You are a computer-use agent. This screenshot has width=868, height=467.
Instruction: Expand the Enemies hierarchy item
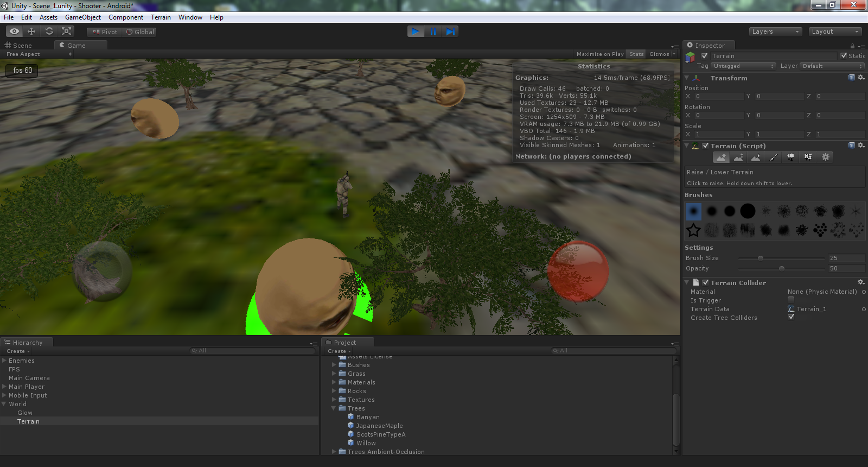(x=4, y=361)
